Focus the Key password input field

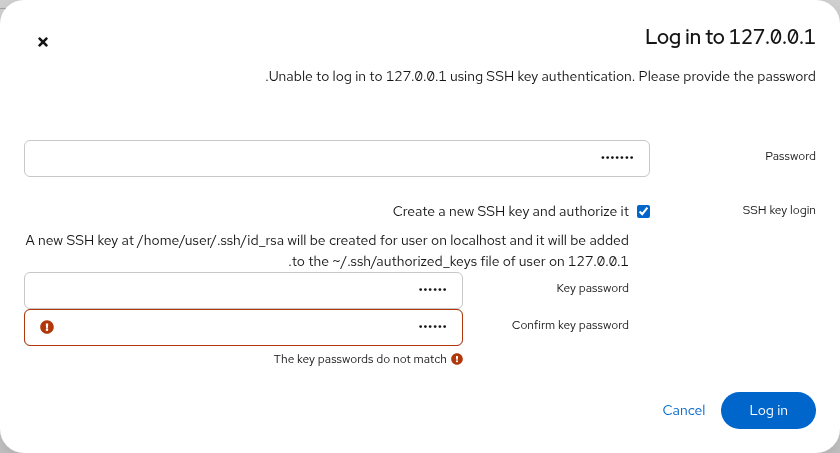[x=243, y=290]
